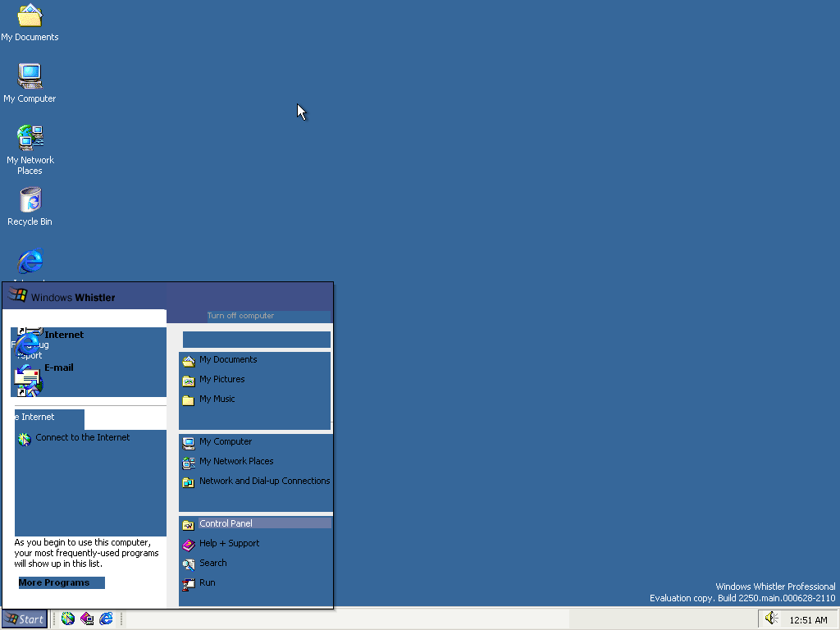Viewport: 840px width, 630px height.
Task: Click the Start button
Action: click(x=25, y=619)
